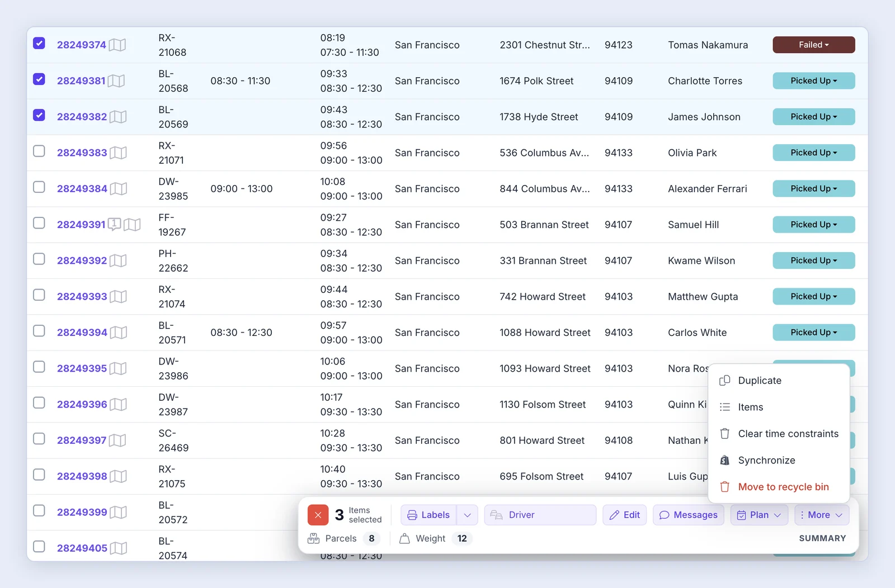Open map icon for order 28249374
The height and width of the screenshot is (588, 895).
pyautogui.click(x=117, y=45)
